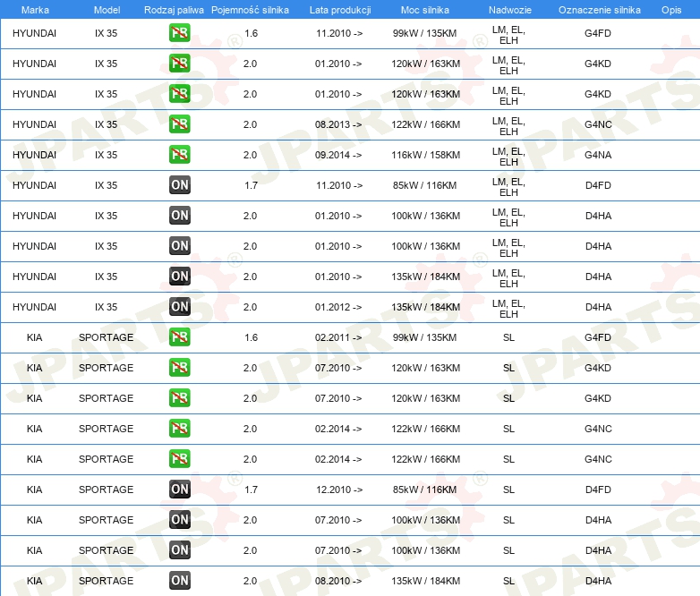Select the G4NA engine code cell
The image size is (700, 596).
(x=598, y=155)
